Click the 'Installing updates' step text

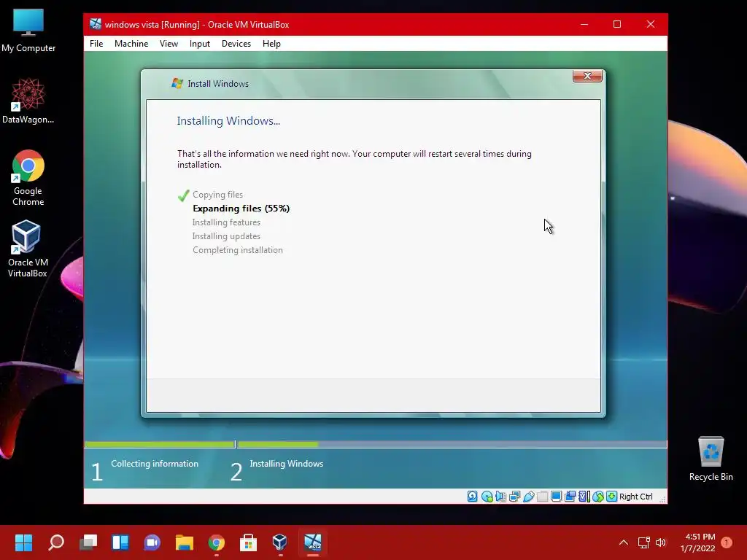(226, 236)
